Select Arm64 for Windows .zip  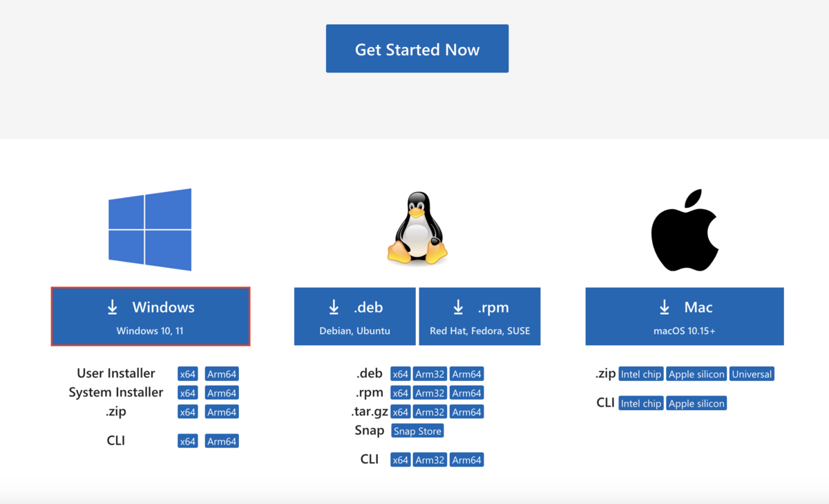coord(222,412)
